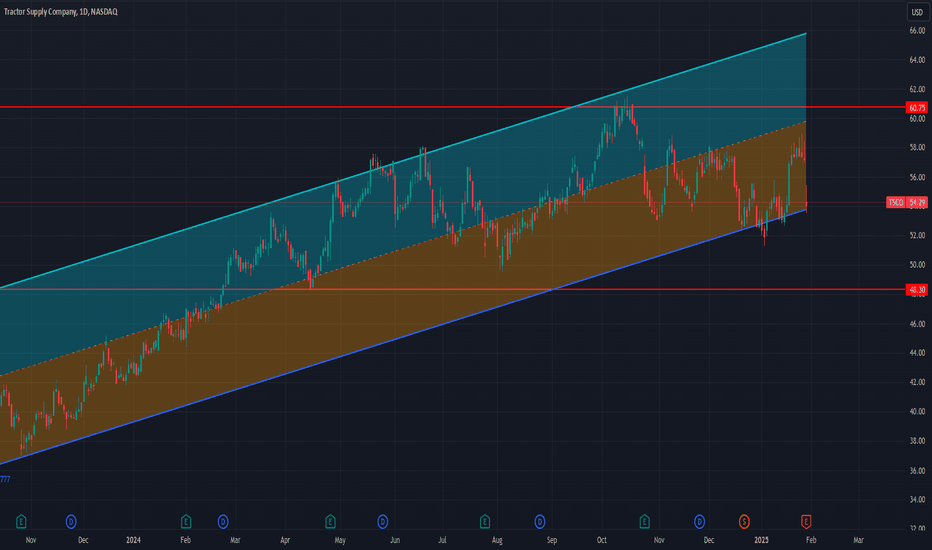Open the USD currency selector
This screenshot has width=932, height=550.
coord(918,12)
